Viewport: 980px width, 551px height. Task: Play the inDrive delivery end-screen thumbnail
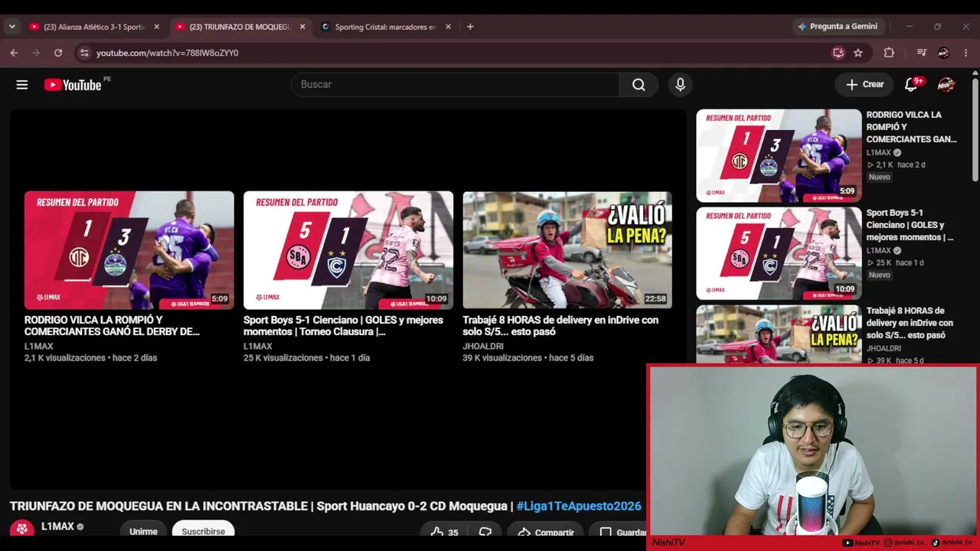[567, 250]
